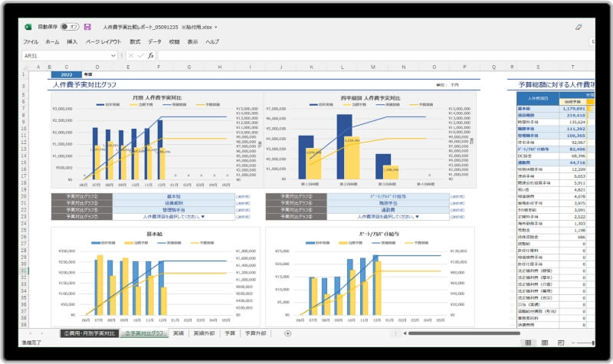
Task: Switch to the 実績外部 sheet tab
Action: coord(205,333)
